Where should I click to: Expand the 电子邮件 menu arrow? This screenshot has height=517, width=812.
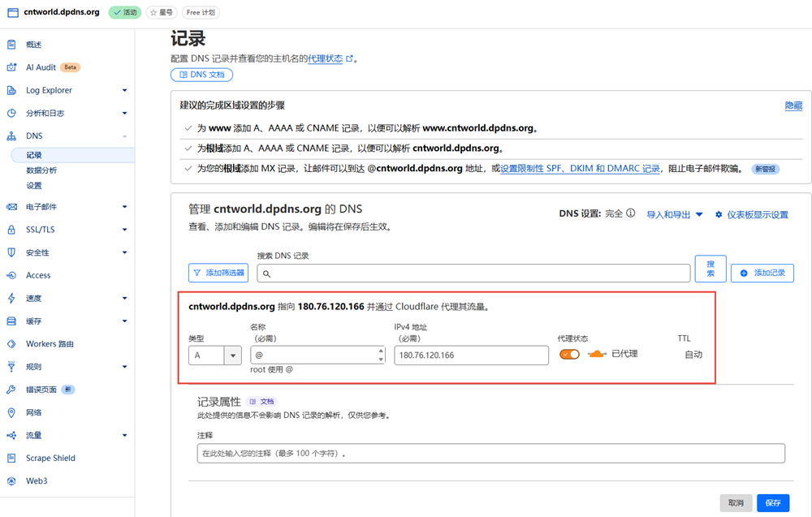[x=124, y=206]
